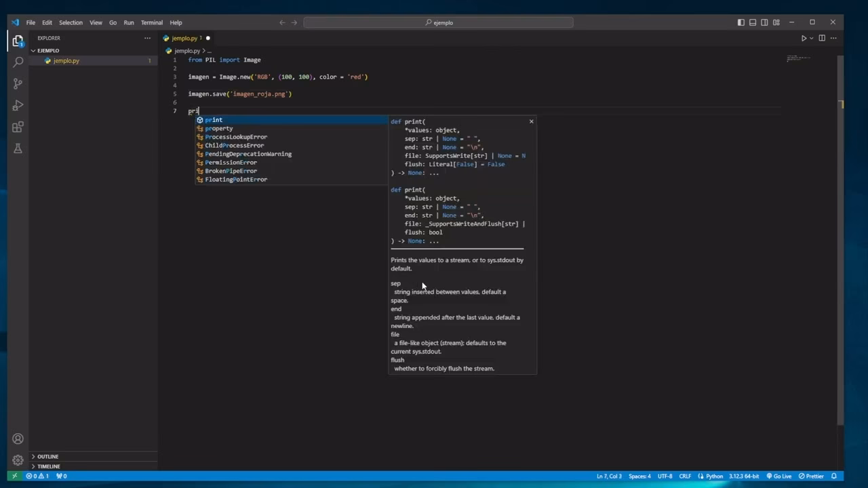Toggle the secondary sidebar icon
The image size is (868, 488).
click(x=764, y=22)
